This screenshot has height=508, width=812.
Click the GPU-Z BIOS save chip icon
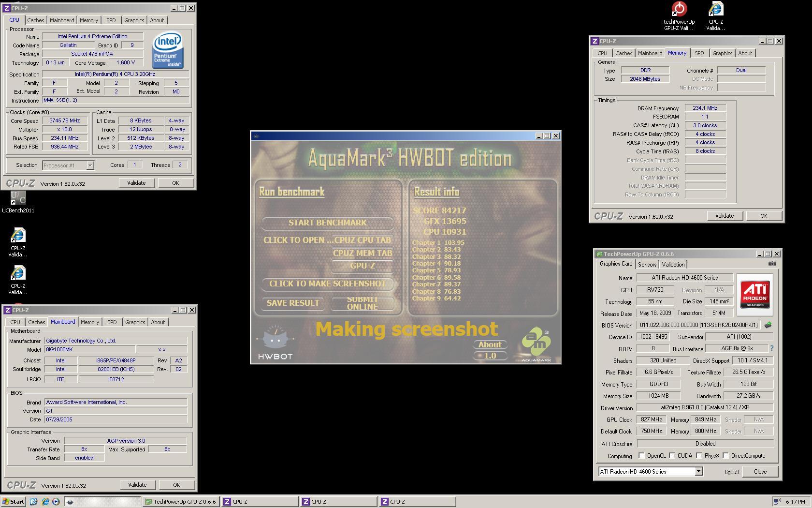coord(768,325)
